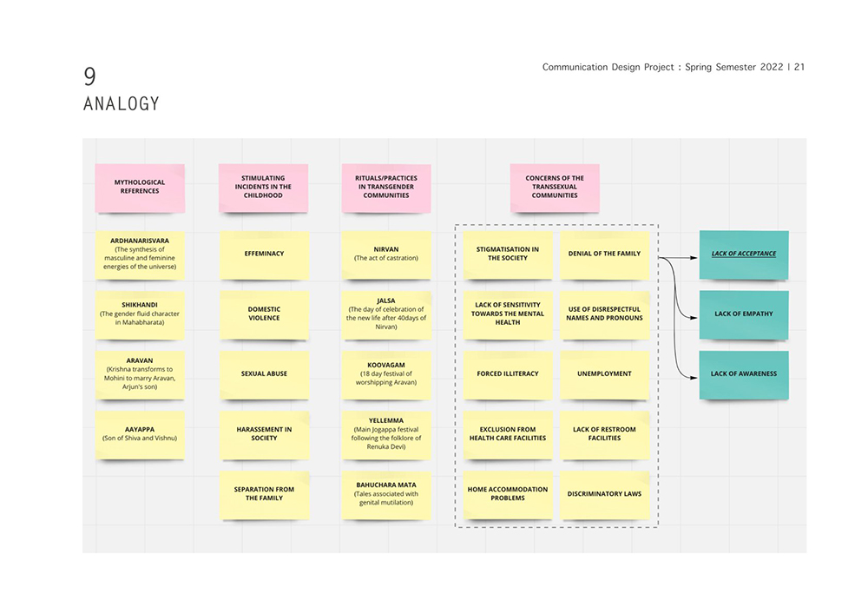
Task: Click the section number 9
Action: (89, 76)
